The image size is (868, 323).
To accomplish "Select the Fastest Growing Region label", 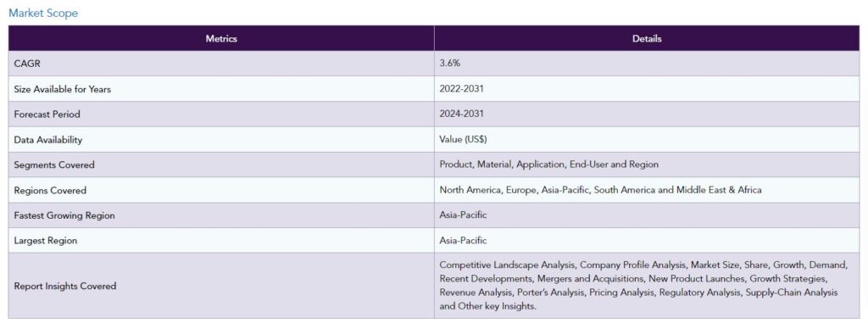I will 64,215.
